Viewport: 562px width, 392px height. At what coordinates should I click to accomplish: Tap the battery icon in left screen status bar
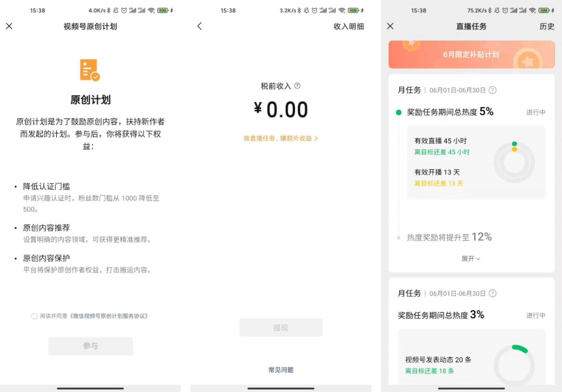(163, 10)
